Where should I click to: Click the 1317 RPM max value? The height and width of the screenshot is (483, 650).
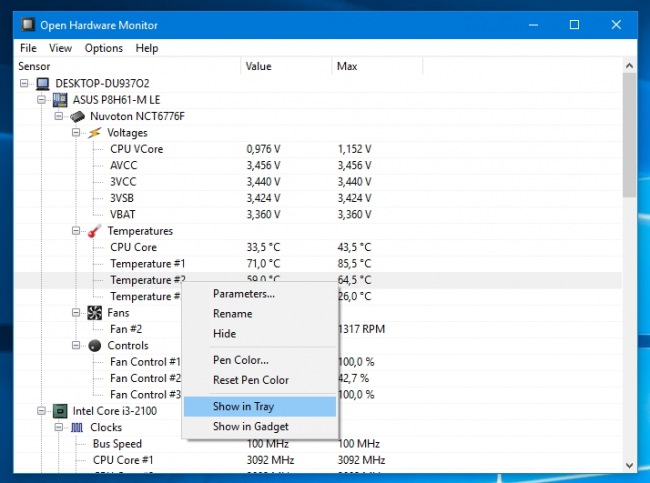pyautogui.click(x=362, y=329)
